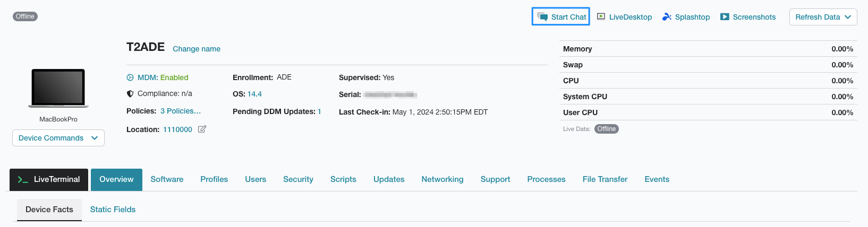Click the Location 1110000 link
This screenshot has width=868, height=227.
click(177, 129)
